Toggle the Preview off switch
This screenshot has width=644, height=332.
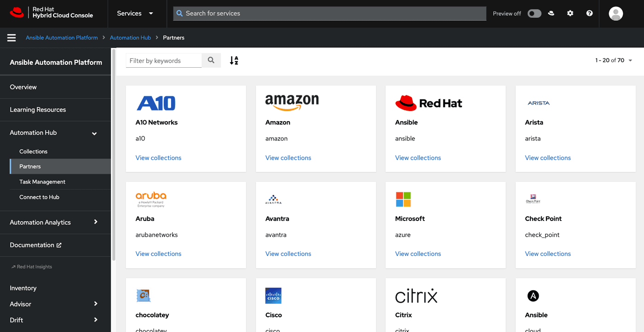click(x=534, y=13)
